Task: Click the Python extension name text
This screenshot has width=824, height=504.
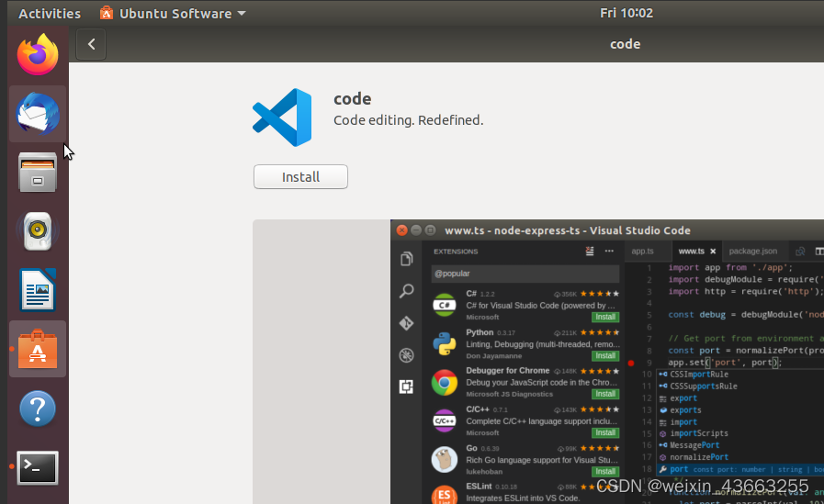Action: pyautogui.click(x=480, y=332)
